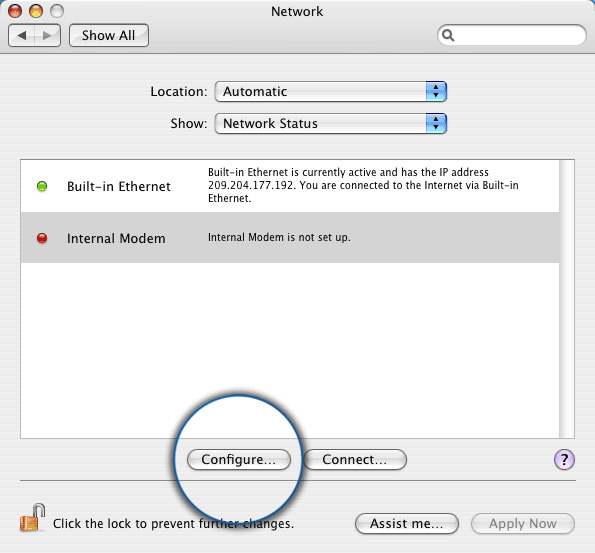Click the Apply Now button
This screenshot has width=595, height=553.
click(523, 524)
